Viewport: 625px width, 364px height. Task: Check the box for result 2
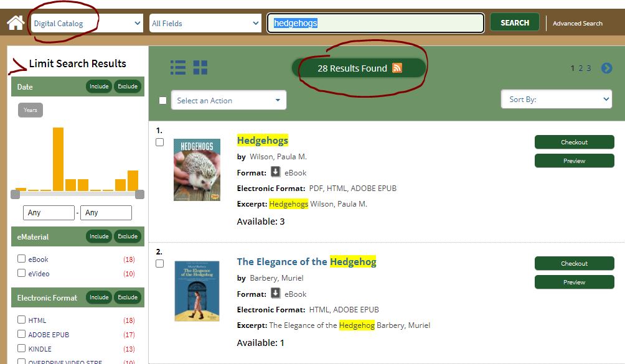tap(159, 264)
